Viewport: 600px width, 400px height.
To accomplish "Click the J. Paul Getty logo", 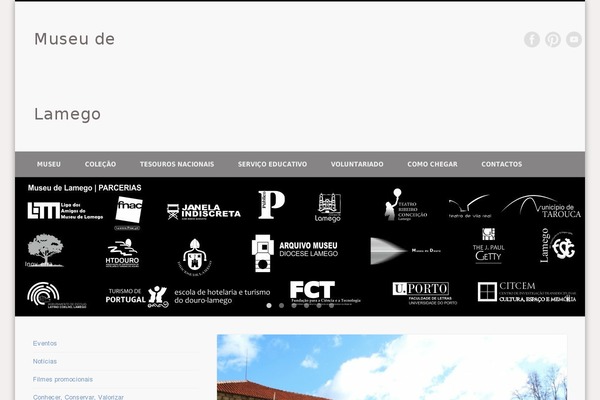I will pos(489,245).
